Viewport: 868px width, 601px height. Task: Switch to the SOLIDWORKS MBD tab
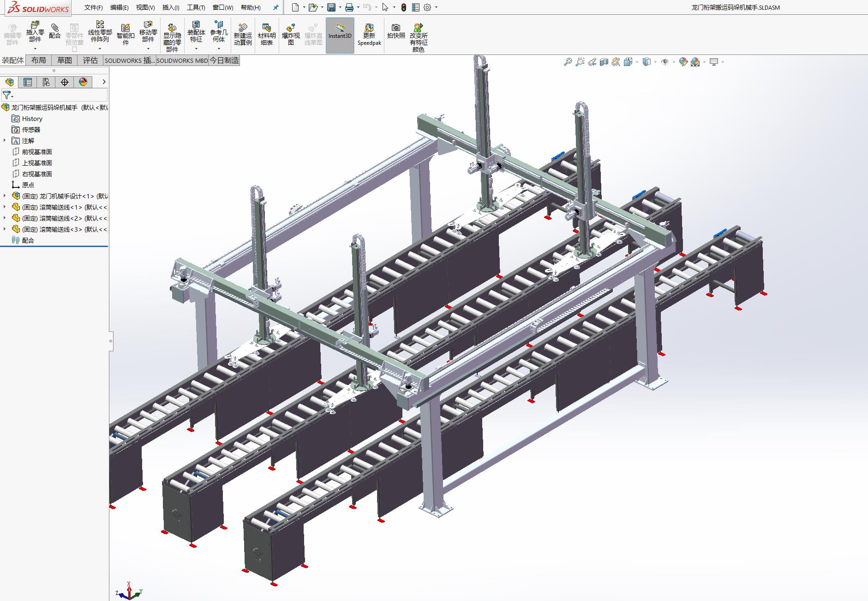182,60
